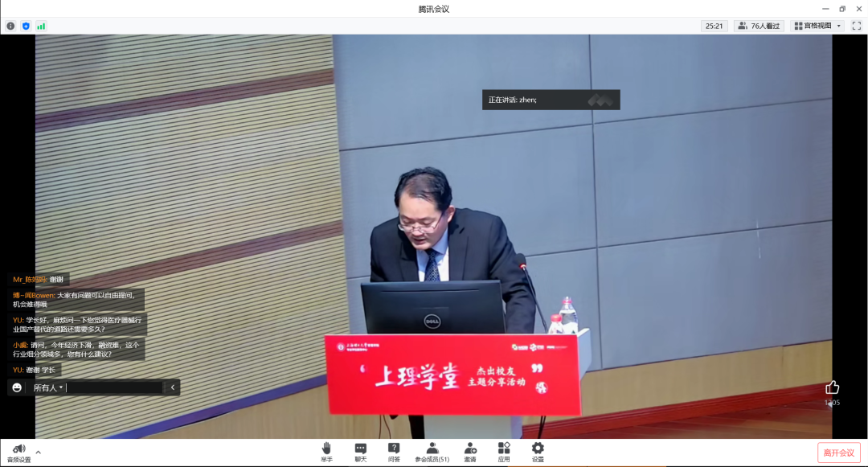Open meeting security shield icon

pos(26,25)
